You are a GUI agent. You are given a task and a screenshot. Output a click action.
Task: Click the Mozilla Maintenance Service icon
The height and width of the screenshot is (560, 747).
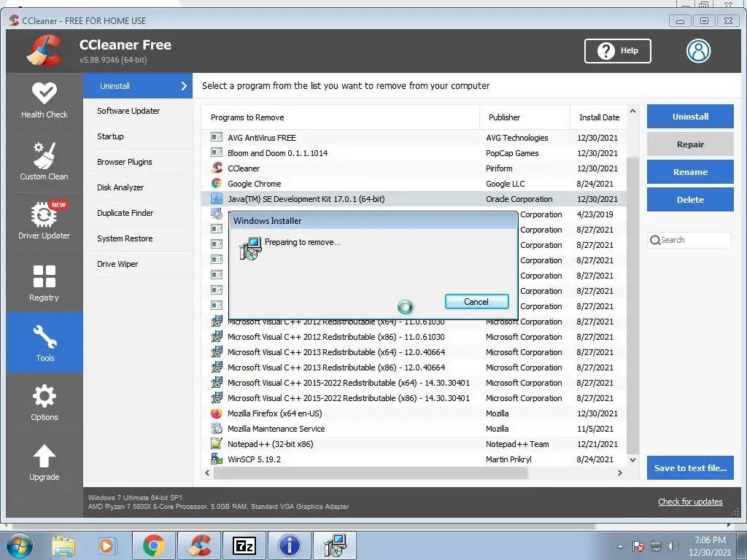[216, 429]
